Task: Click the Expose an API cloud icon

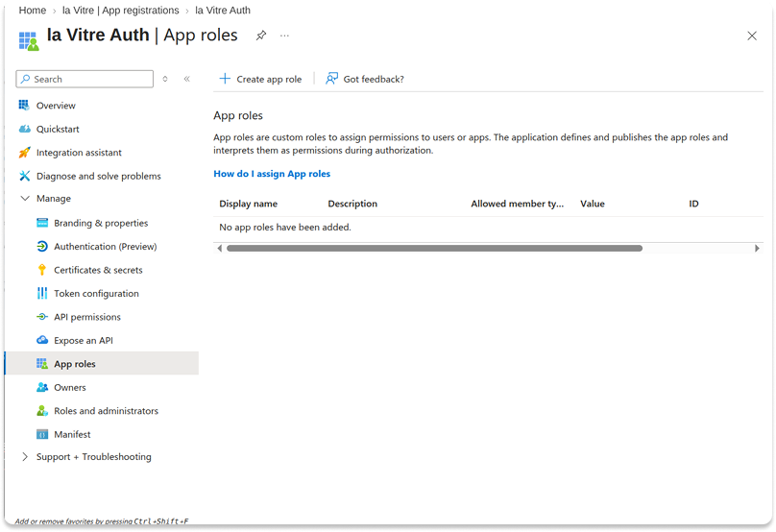Action: point(42,340)
